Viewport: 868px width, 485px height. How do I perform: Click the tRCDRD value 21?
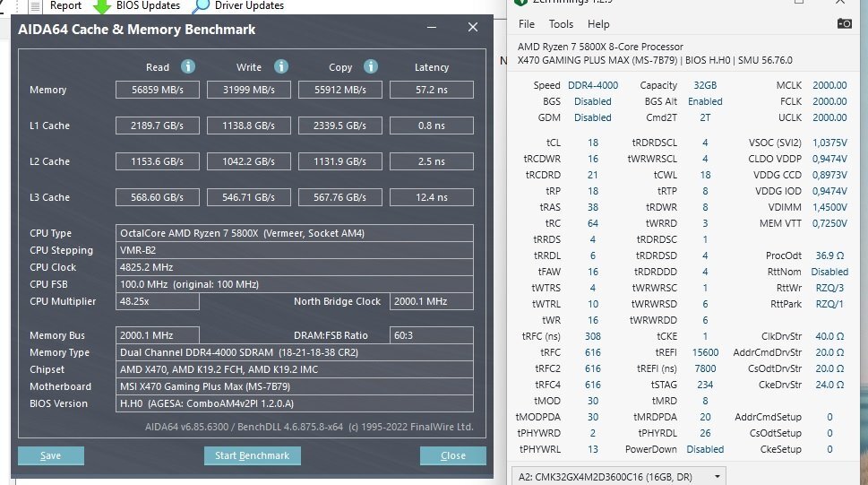pyautogui.click(x=593, y=175)
